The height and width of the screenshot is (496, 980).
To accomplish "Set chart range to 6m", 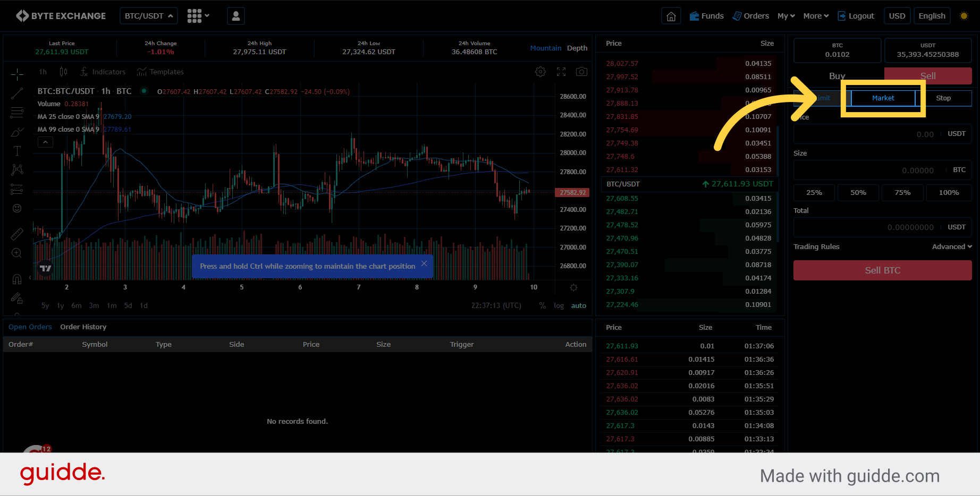I will click(x=77, y=305).
